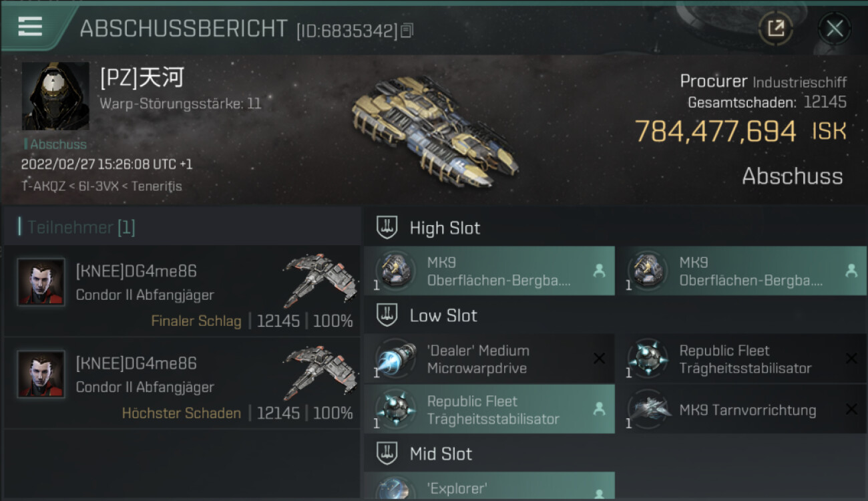Select the highlighted Republic Fleet Trägheitsstabilisator

tap(489, 409)
